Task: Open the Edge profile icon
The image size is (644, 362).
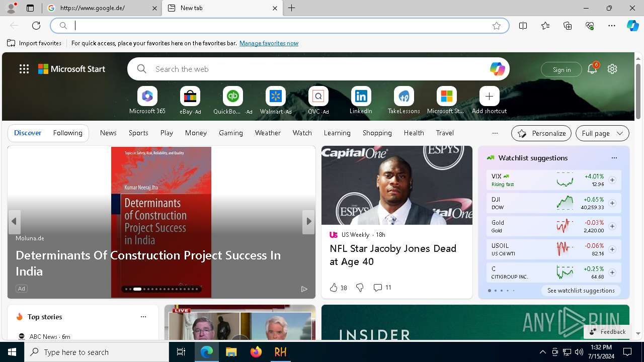Action: click(x=11, y=8)
